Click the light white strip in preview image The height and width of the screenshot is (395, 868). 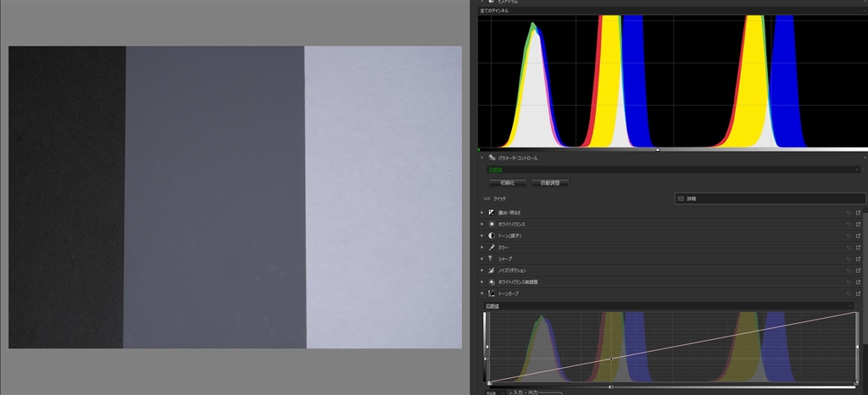(384, 197)
